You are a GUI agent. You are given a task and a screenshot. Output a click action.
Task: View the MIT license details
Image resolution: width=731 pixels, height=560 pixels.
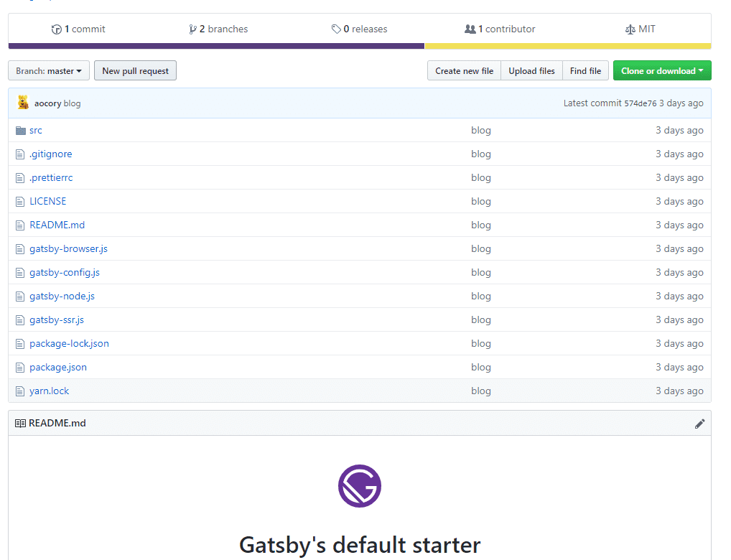(640, 29)
